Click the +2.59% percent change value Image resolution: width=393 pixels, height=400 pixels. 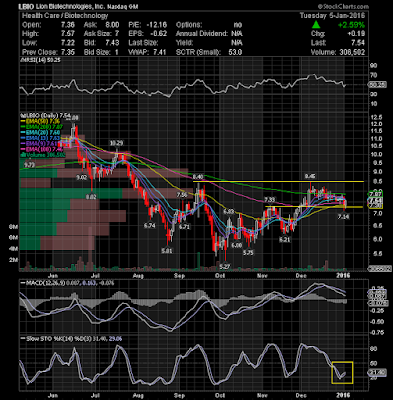click(351, 25)
